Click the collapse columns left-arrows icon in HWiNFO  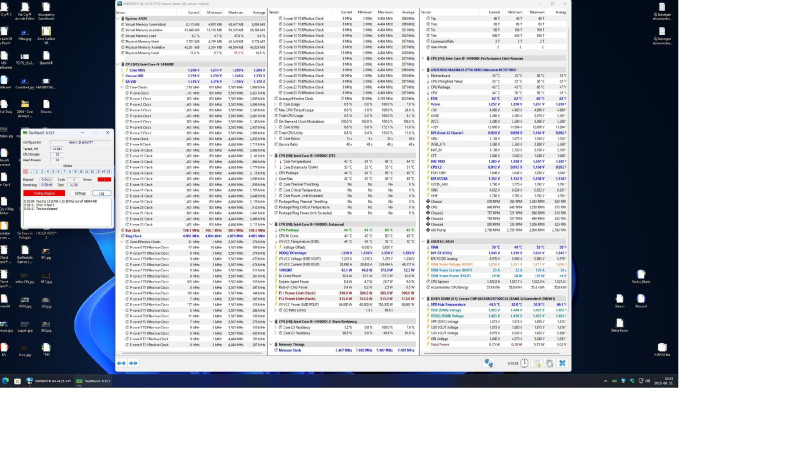tap(121, 363)
